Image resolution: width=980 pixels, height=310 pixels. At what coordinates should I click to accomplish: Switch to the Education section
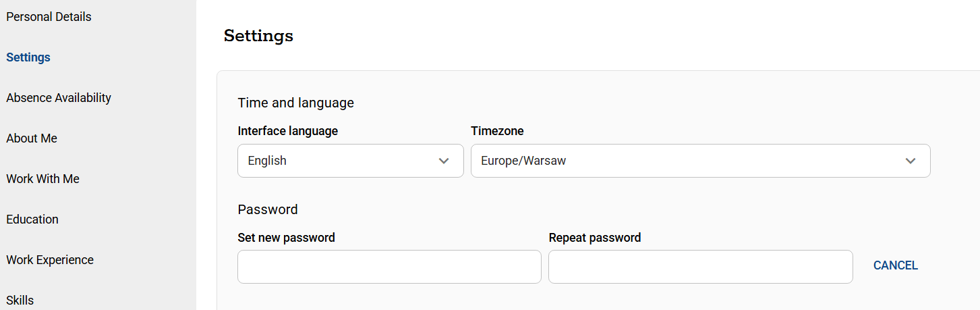(x=32, y=219)
